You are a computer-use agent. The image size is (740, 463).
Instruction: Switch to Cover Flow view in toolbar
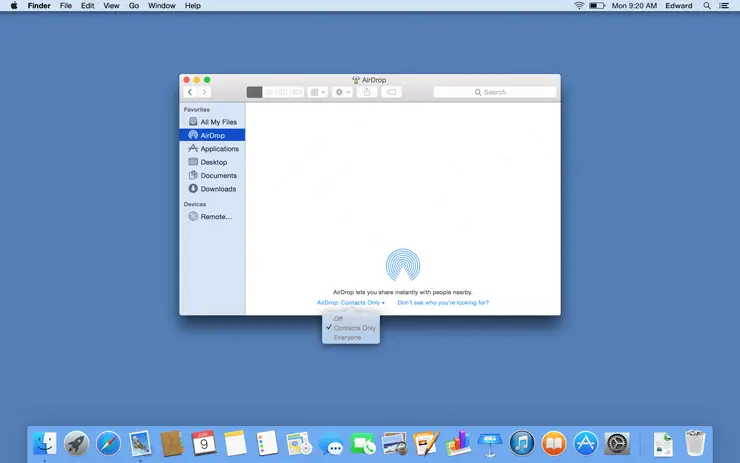[x=296, y=92]
